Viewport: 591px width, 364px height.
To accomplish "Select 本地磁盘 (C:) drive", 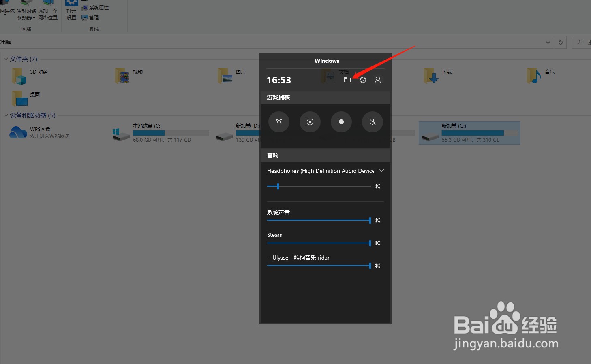I will (x=161, y=133).
